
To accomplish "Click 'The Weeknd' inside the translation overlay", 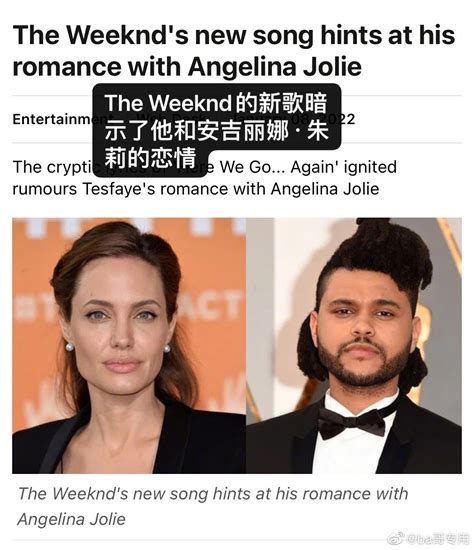I will pyautogui.click(x=168, y=103).
